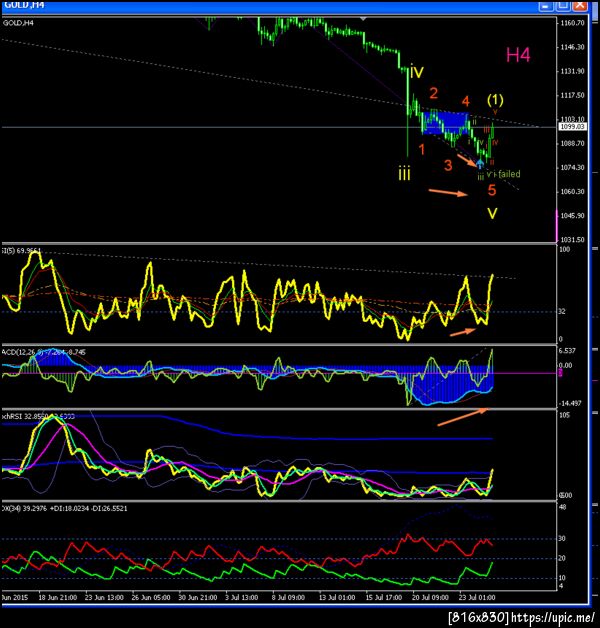Click the 26 Jun 05:00 time label
The width and height of the screenshot is (600, 628).
click(151, 597)
